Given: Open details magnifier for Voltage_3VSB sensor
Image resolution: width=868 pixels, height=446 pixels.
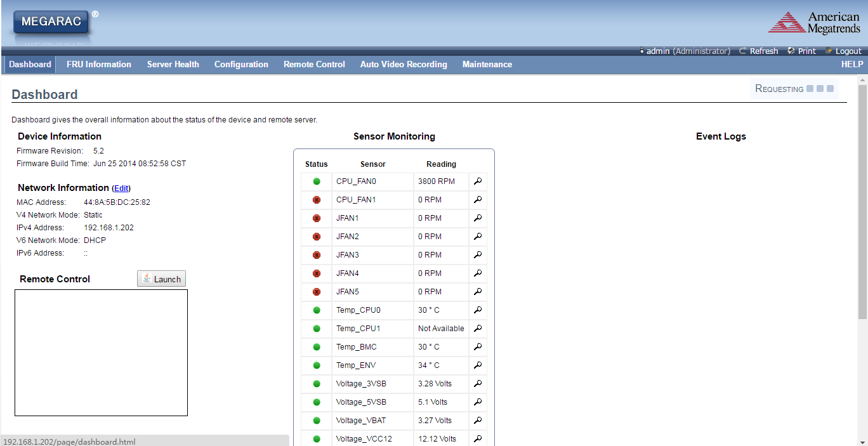Looking at the screenshot, I should pyautogui.click(x=478, y=384).
